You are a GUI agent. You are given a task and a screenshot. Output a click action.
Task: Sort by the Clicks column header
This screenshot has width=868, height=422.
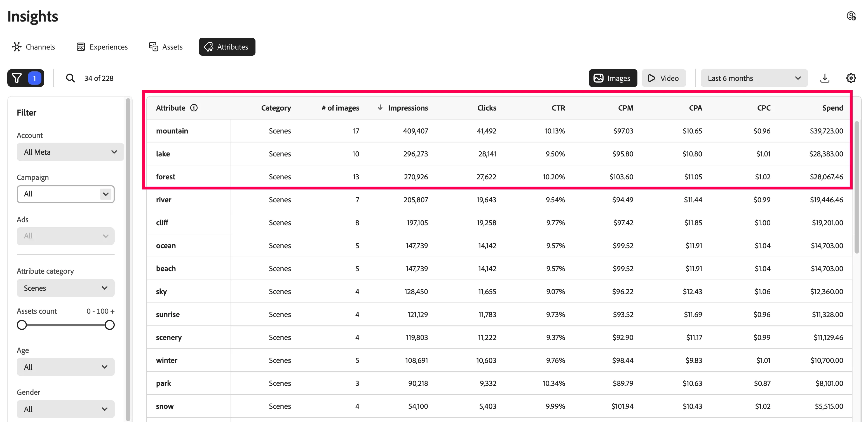point(486,108)
